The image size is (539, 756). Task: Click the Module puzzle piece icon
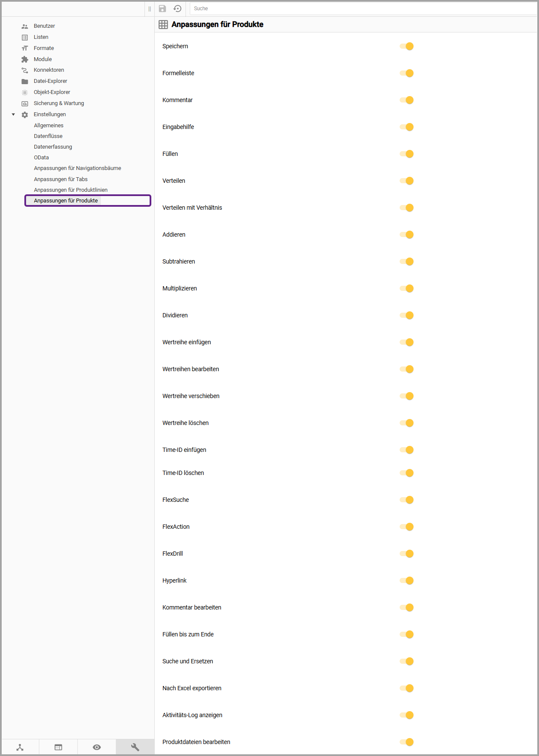25,59
